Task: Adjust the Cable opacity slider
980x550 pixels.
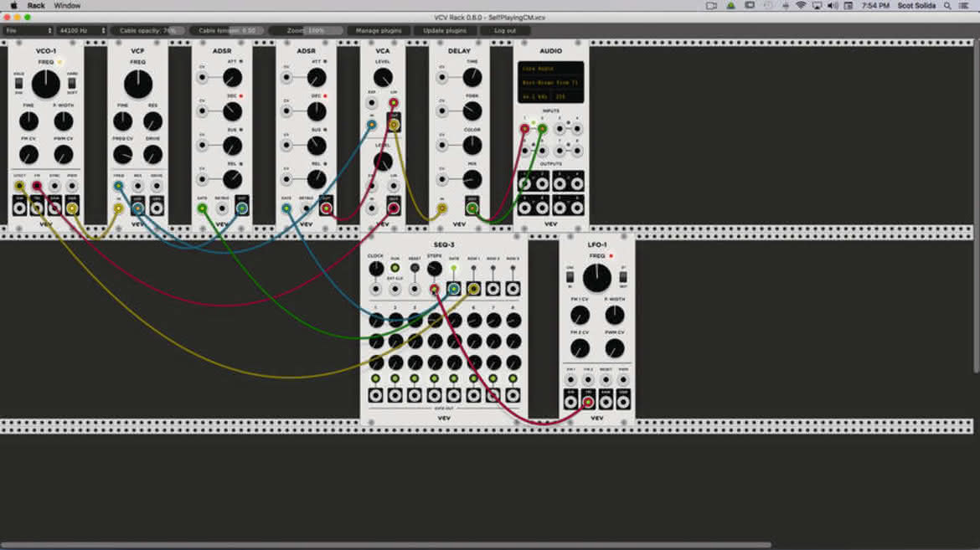Action: pyautogui.click(x=148, y=31)
